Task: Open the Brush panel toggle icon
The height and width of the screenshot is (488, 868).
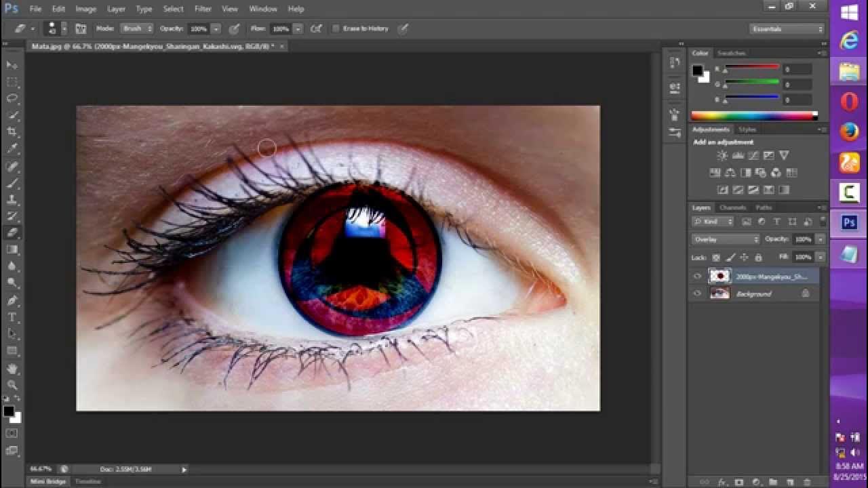Action: click(81, 29)
